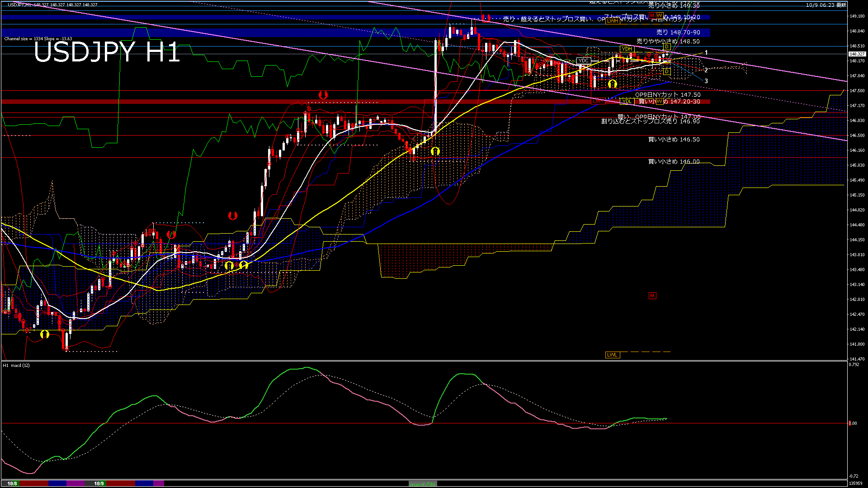
Task: Click the 10/9 06:23 更新 timestamp
Action: coord(826,5)
